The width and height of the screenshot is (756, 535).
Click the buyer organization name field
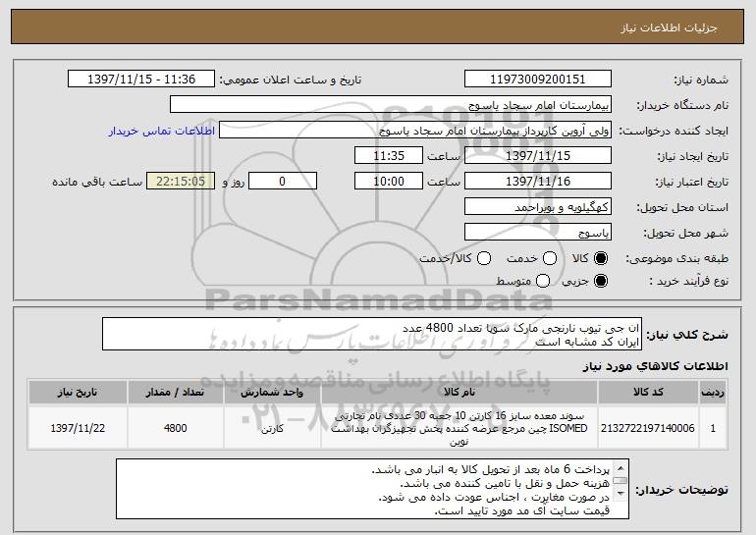[391, 105]
